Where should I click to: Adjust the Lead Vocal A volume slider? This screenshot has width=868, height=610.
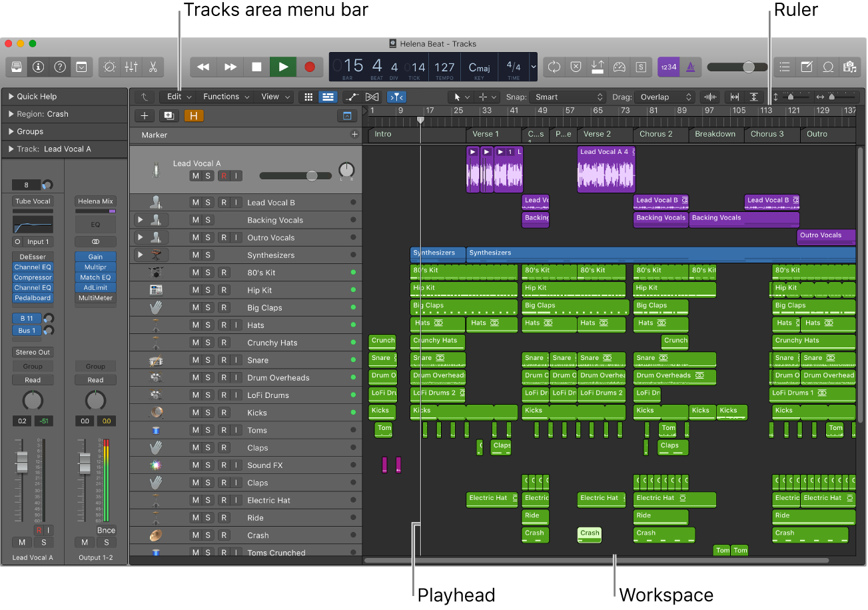click(x=311, y=176)
